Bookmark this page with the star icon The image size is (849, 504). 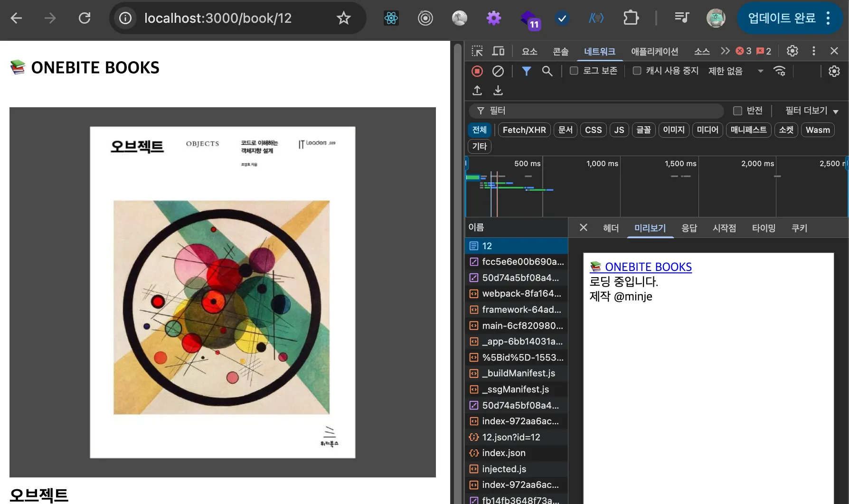[343, 18]
